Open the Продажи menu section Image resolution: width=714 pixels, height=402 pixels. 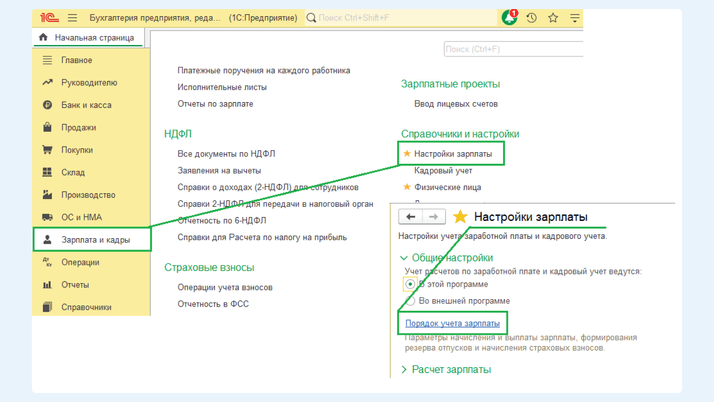pos(79,127)
